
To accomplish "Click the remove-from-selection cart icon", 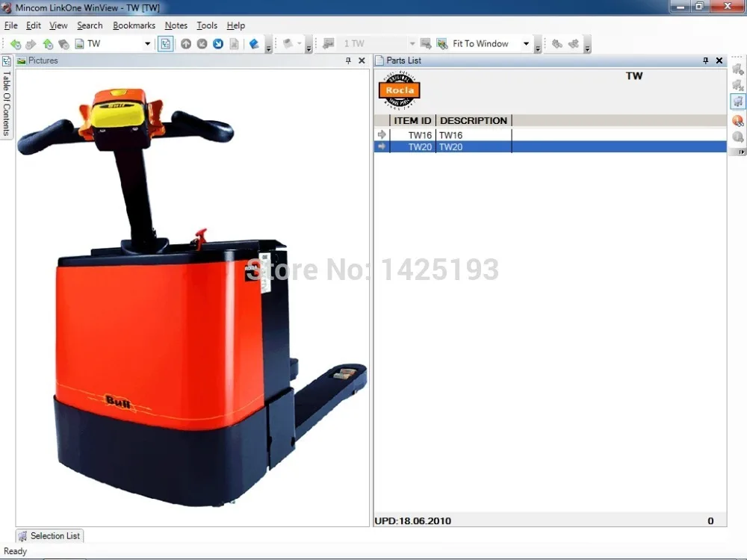I will pos(738,85).
